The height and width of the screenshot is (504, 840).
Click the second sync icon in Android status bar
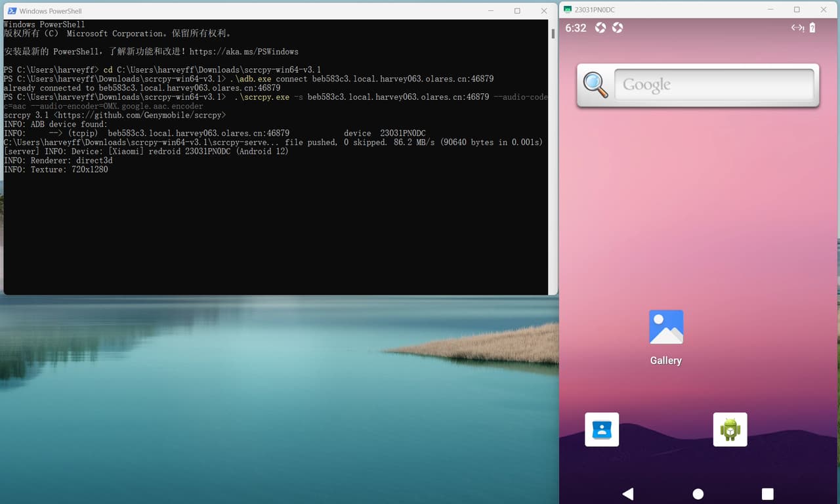[x=617, y=28]
